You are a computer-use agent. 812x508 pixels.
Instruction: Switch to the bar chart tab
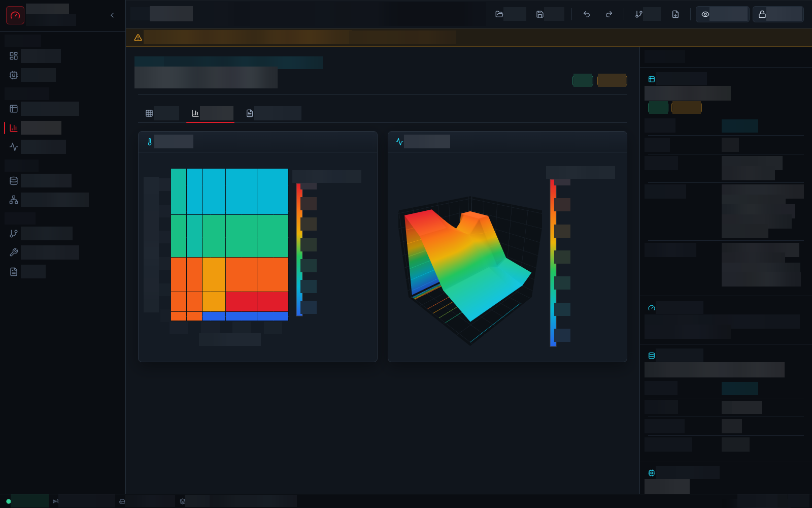pos(211,113)
